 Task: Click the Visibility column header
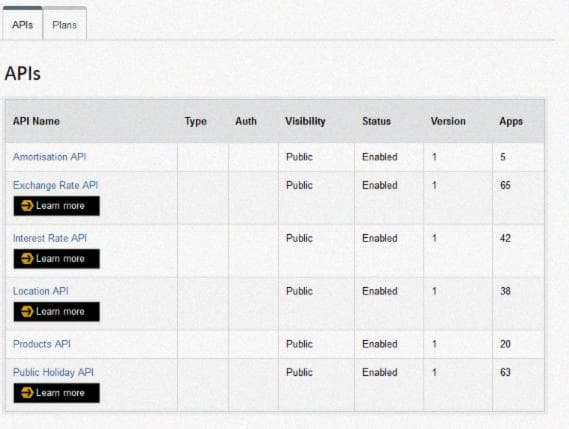[x=305, y=121]
